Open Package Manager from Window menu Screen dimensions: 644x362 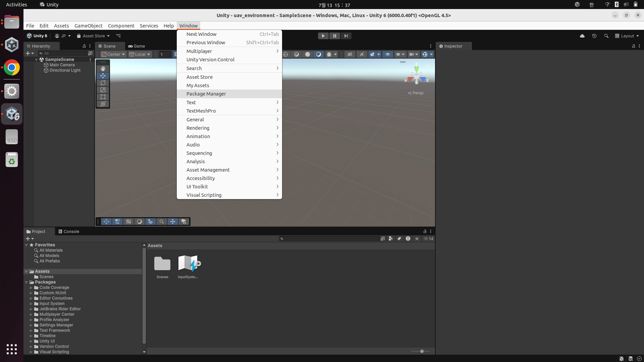(x=206, y=94)
